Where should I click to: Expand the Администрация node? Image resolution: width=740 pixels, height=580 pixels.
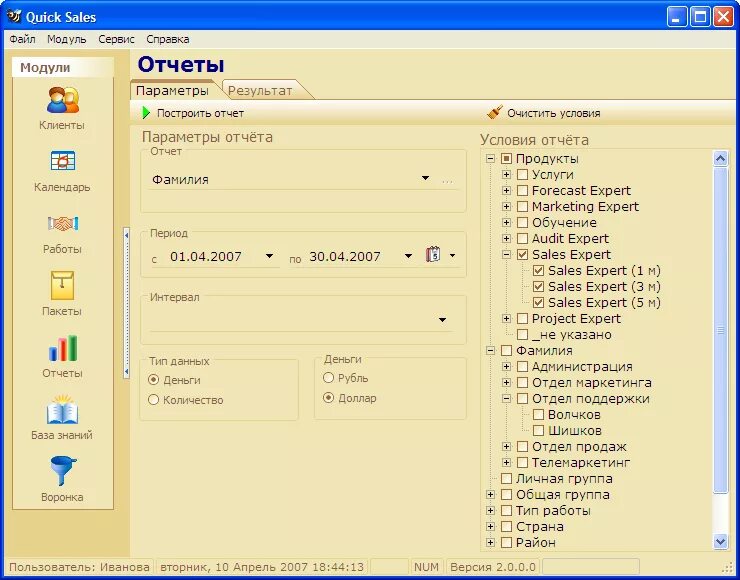(506, 367)
